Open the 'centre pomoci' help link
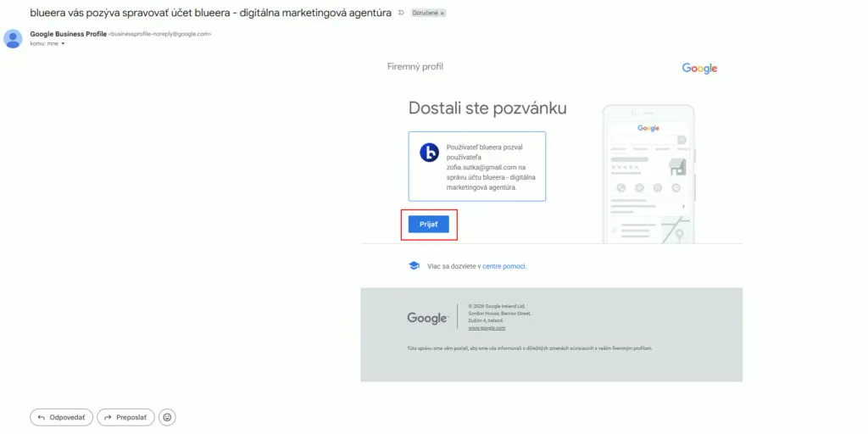This screenshot has height=434, width=868. pyautogui.click(x=504, y=266)
